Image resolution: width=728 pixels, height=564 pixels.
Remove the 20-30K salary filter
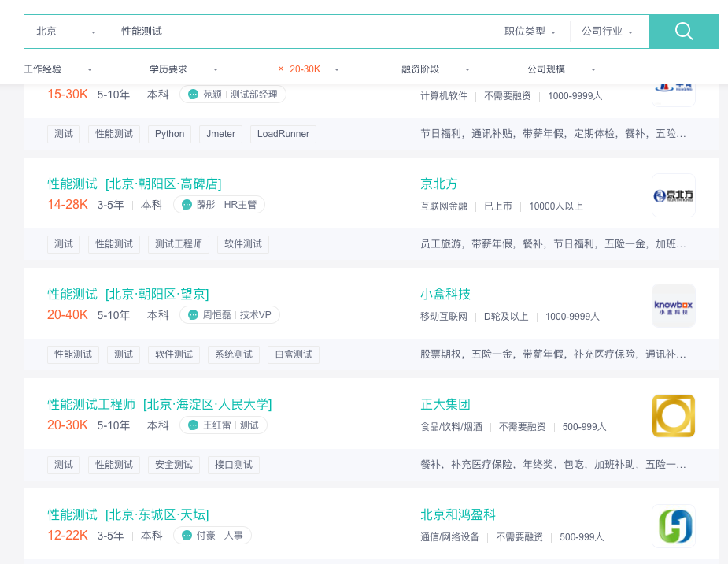(x=280, y=69)
